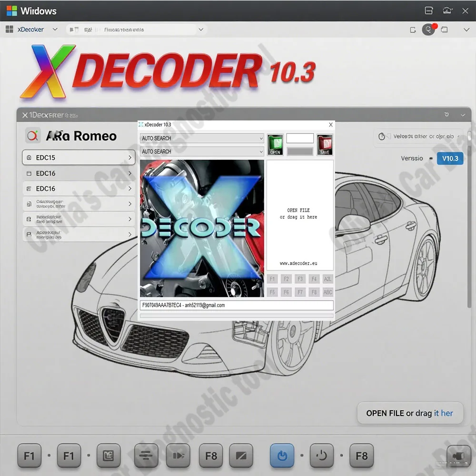Screen dimensions: 476x476
Task: Click the contrast adjustment icon near F8
Action: (x=241, y=456)
